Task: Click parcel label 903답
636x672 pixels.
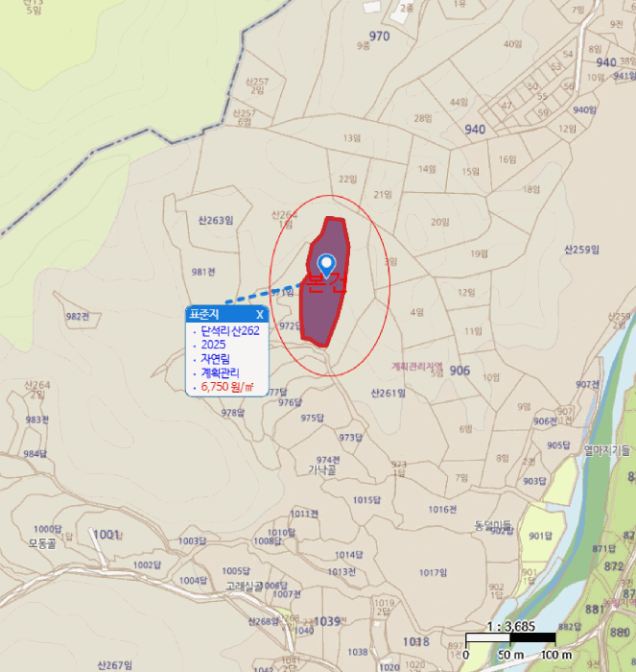Action: (534, 481)
